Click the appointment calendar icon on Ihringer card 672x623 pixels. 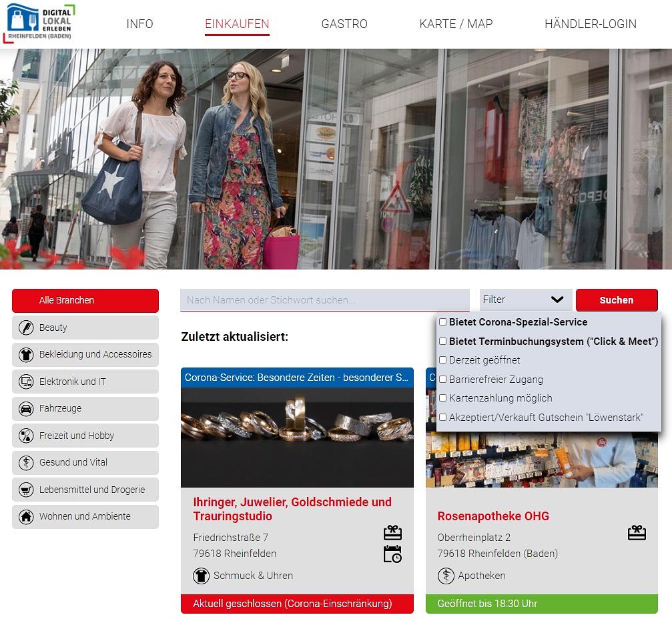coord(392,554)
